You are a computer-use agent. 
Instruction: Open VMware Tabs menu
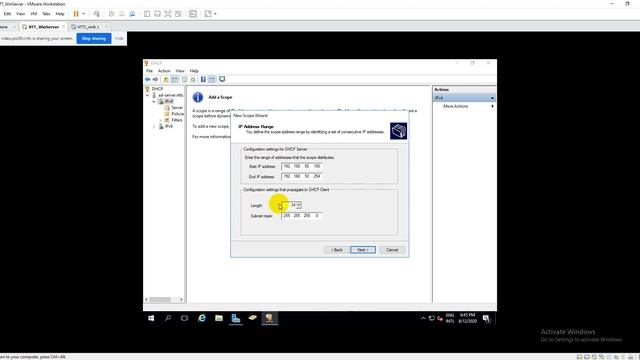(x=46, y=14)
